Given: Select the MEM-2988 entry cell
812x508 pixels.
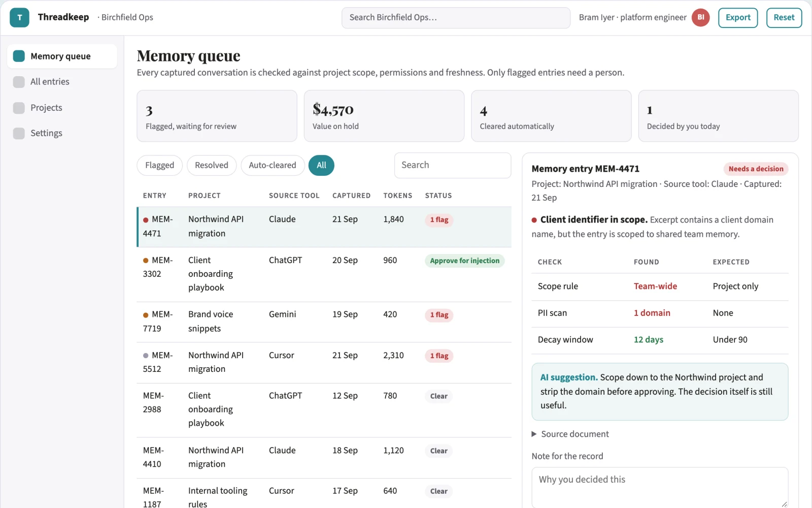Looking at the screenshot, I should (159, 410).
